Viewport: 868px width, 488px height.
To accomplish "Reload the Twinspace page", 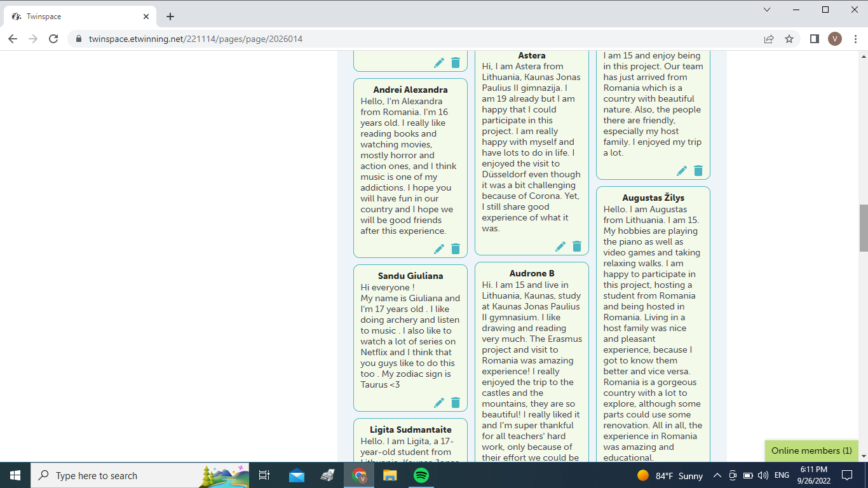I will [x=53, y=39].
